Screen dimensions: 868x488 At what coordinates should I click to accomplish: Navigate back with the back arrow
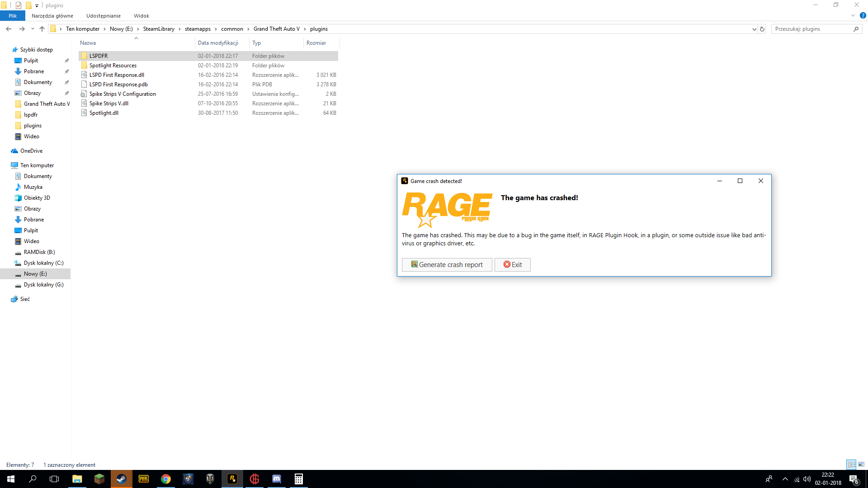coord(9,29)
